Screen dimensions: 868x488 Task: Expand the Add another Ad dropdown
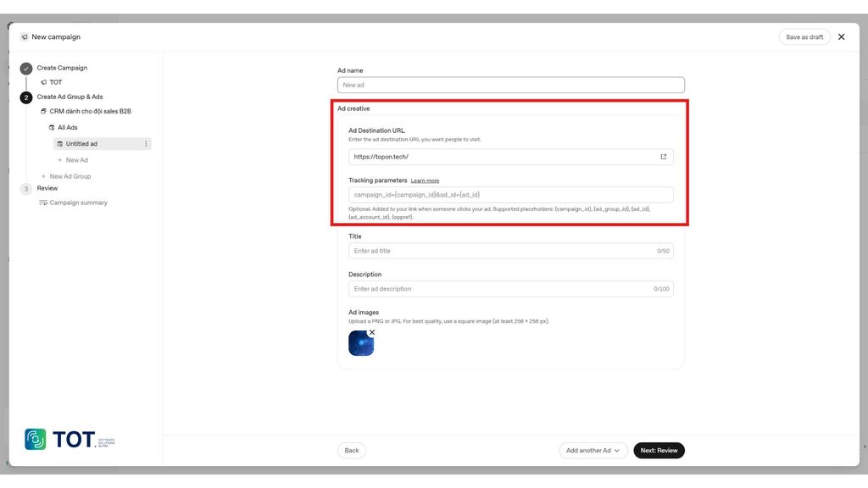593,451
